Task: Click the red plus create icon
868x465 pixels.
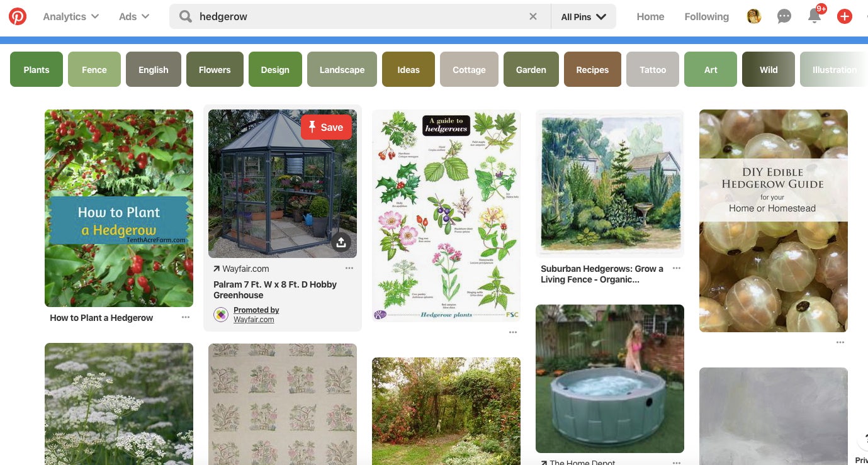Action: 845,17
